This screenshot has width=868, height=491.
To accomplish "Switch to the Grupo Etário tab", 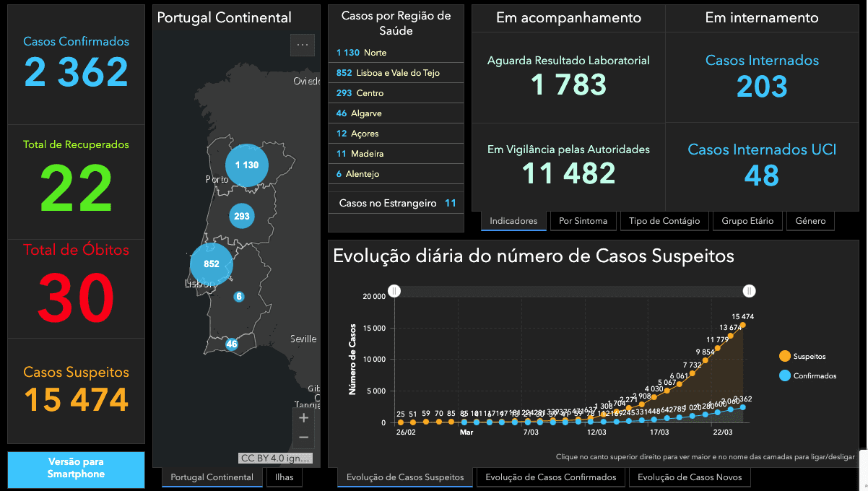I will click(x=747, y=221).
